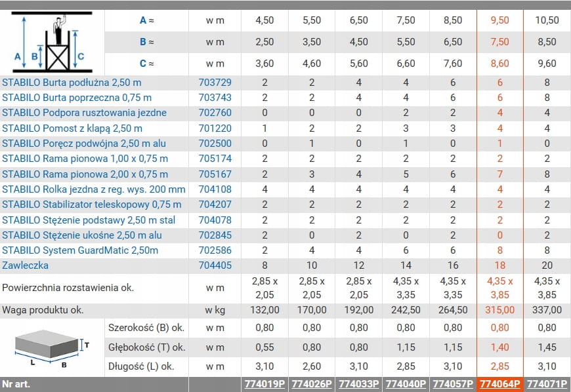Open the orange highlighted article 774064P
The height and width of the screenshot is (392, 571).
pos(499,384)
